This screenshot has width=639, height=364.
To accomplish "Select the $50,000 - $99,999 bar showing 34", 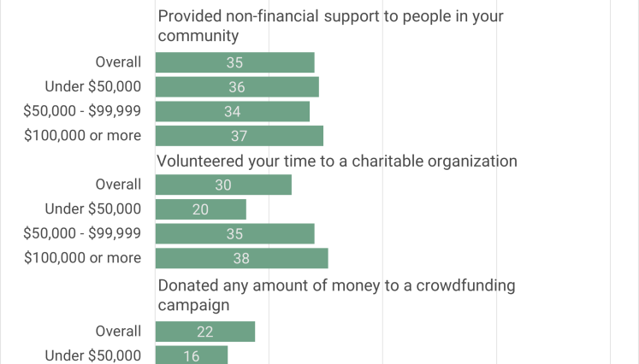I will 233,111.
